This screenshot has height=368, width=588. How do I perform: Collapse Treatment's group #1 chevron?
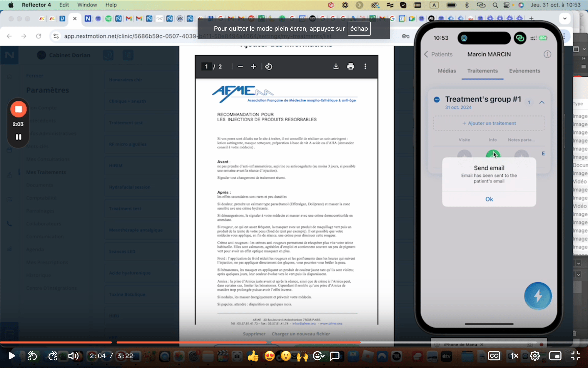click(542, 102)
